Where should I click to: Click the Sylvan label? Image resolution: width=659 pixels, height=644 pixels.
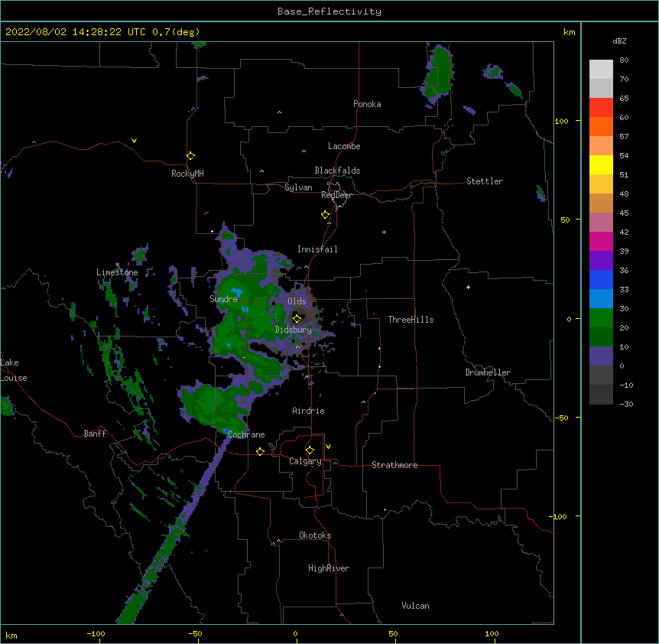pyautogui.click(x=298, y=187)
